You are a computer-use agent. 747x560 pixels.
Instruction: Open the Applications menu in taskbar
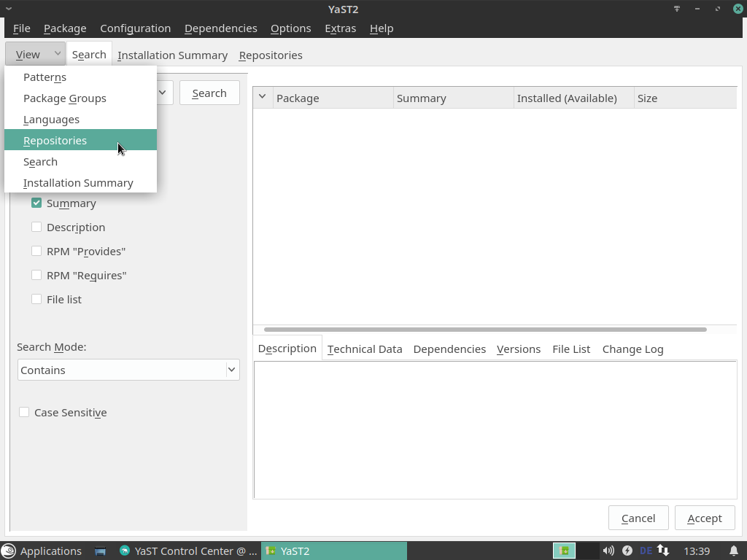click(42, 551)
